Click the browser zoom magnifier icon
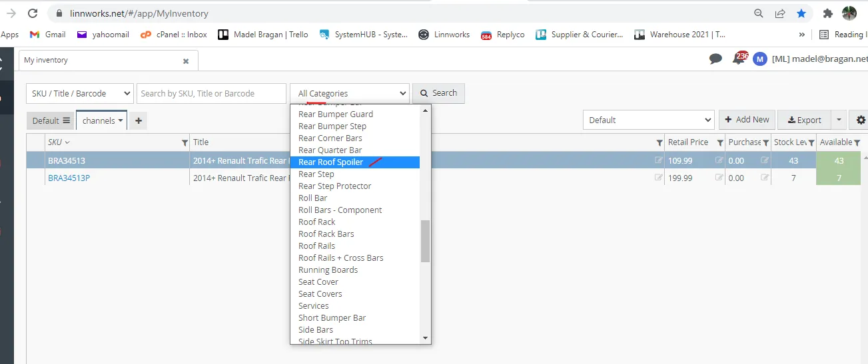 (759, 13)
